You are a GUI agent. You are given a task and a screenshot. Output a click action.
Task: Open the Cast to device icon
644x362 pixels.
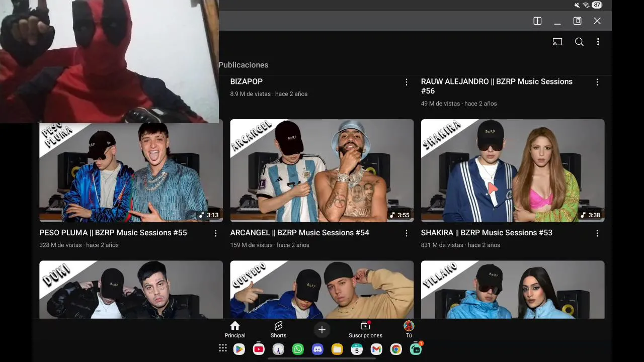coord(557,42)
